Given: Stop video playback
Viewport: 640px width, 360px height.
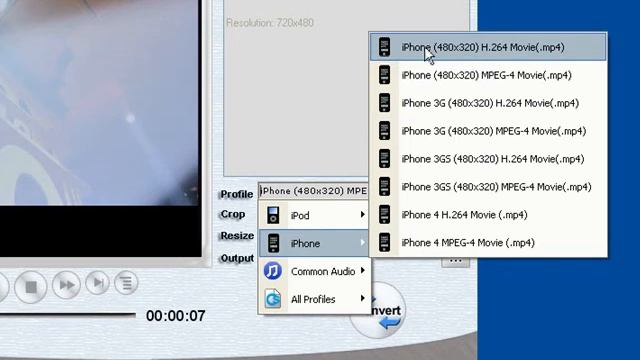Looking at the screenshot, I should coord(31,287).
